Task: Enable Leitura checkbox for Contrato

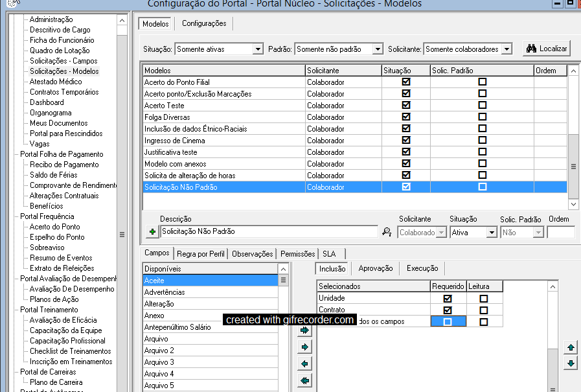Action: click(483, 310)
